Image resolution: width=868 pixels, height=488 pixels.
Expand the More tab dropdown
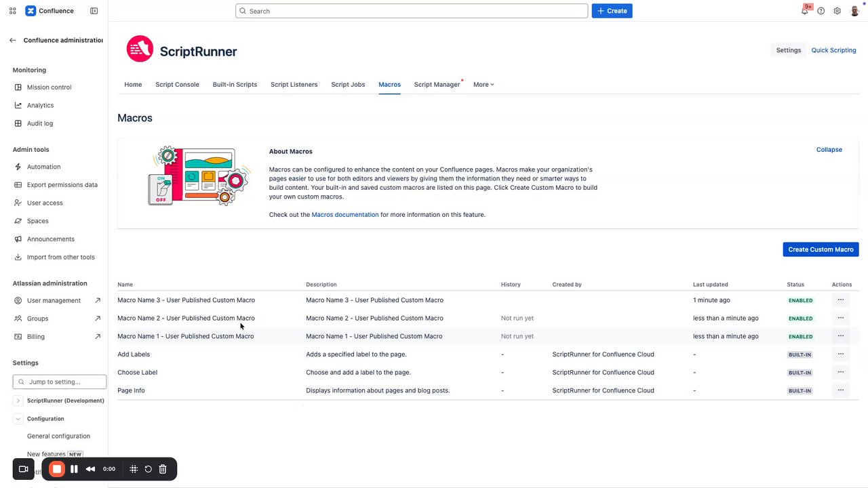click(x=484, y=85)
